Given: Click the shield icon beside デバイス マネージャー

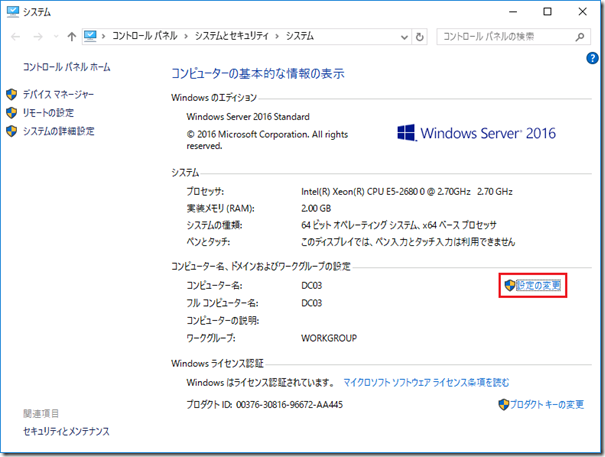Looking at the screenshot, I should (12, 94).
